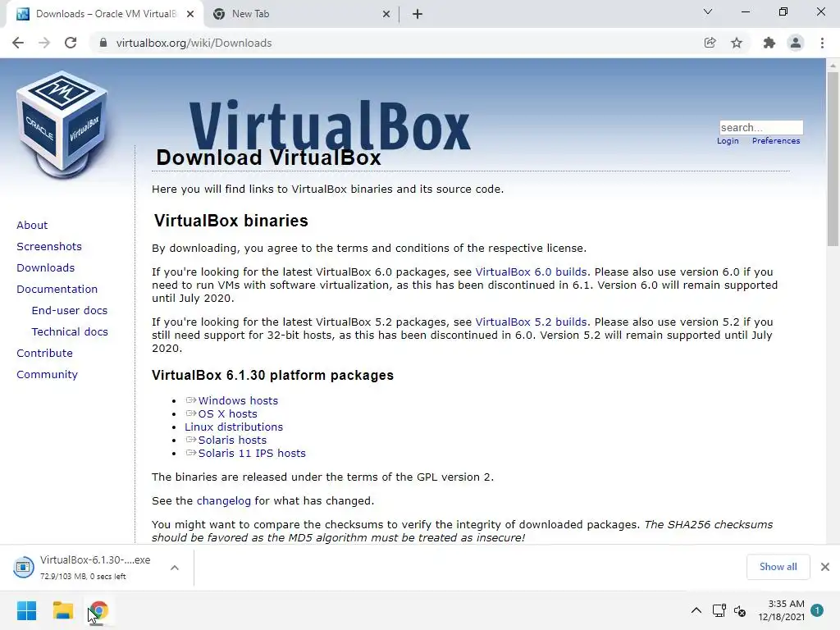Click the download item's file icon

(23, 567)
